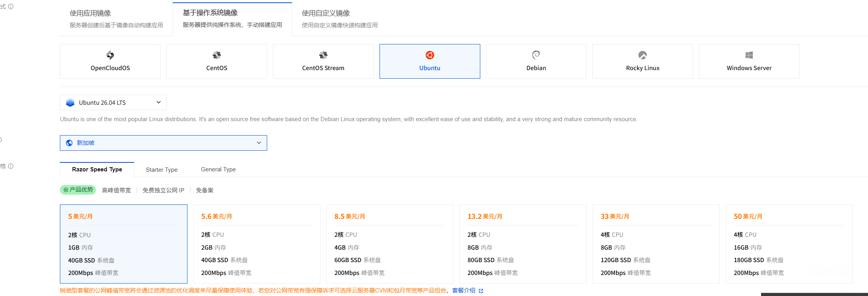Open the Ubuntu 26.04 LTS version dropdown
This screenshot has width=868, height=296.
click(113, 102)
